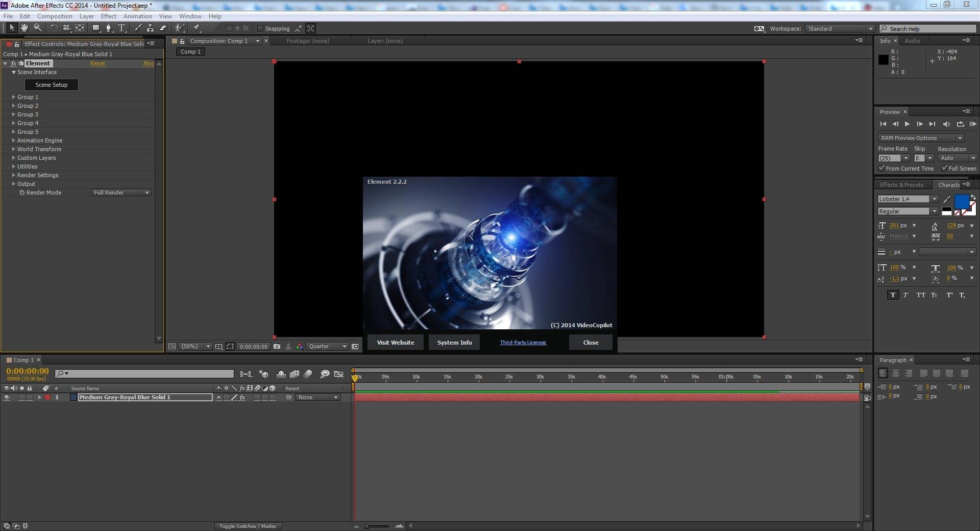
Task: Center align text in Paragraph panel
Action: point(896,373)
